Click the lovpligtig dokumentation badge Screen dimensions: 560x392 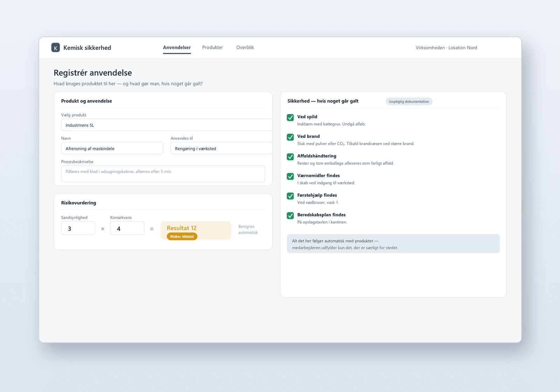point(409,101)
